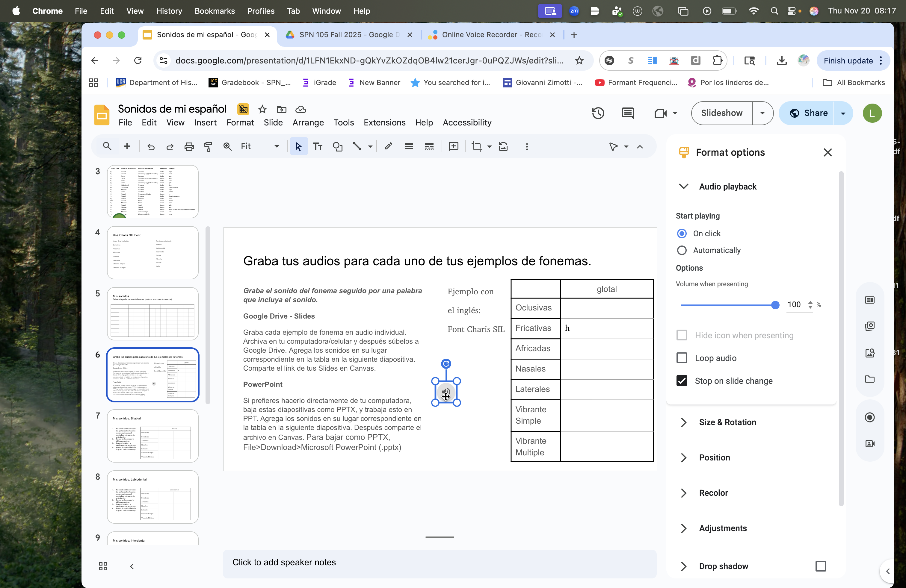This screenshot has width=906, height=588.
Task: Open the Share options dropdown arrow
Action: tap(843, 113)
